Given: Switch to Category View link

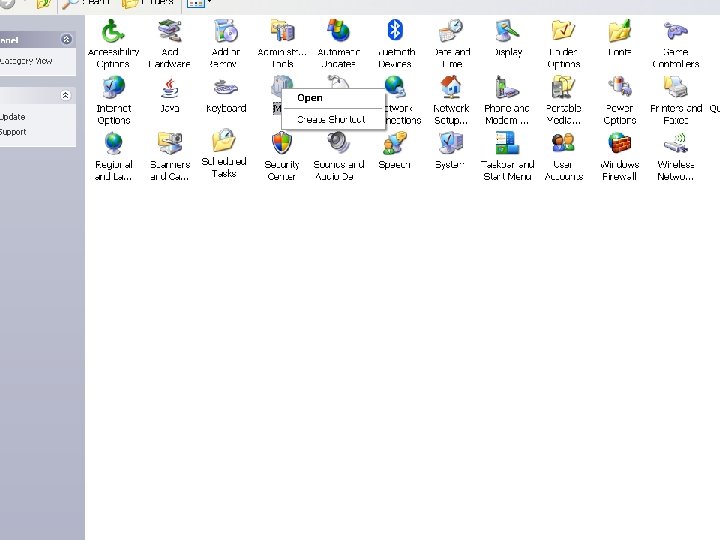Looking at the screenshot, I should 26,61.
